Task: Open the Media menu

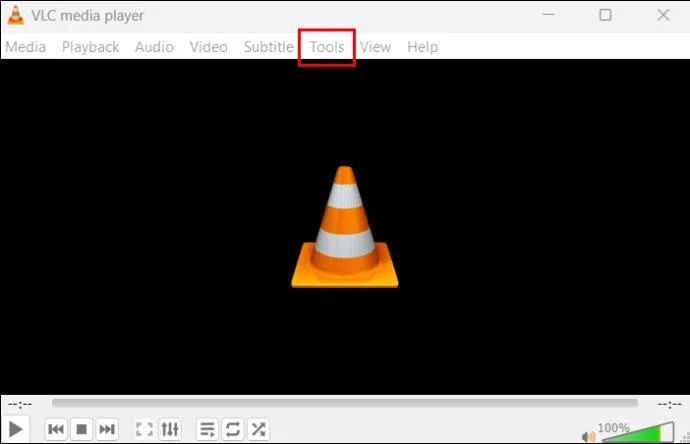Action: click(x=26, y=47)
